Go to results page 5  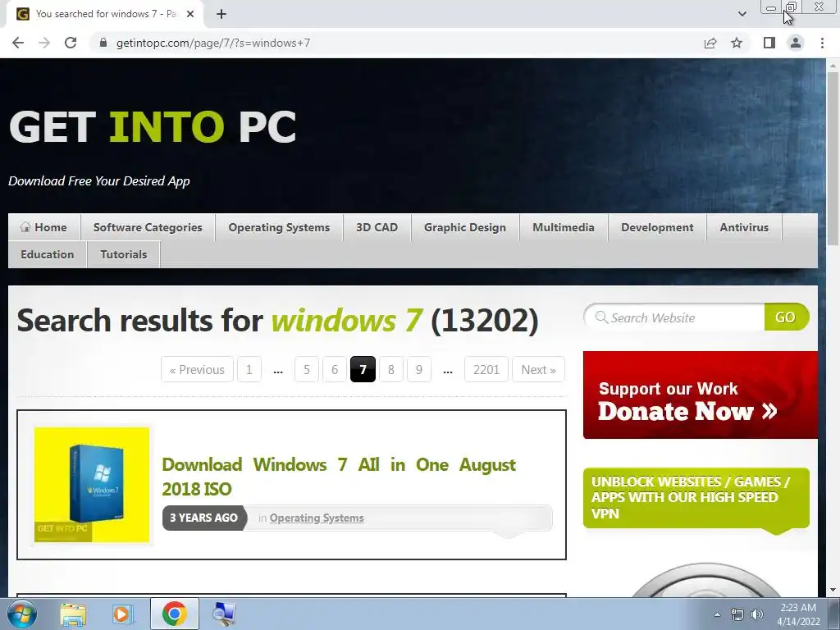click(307, 370)
